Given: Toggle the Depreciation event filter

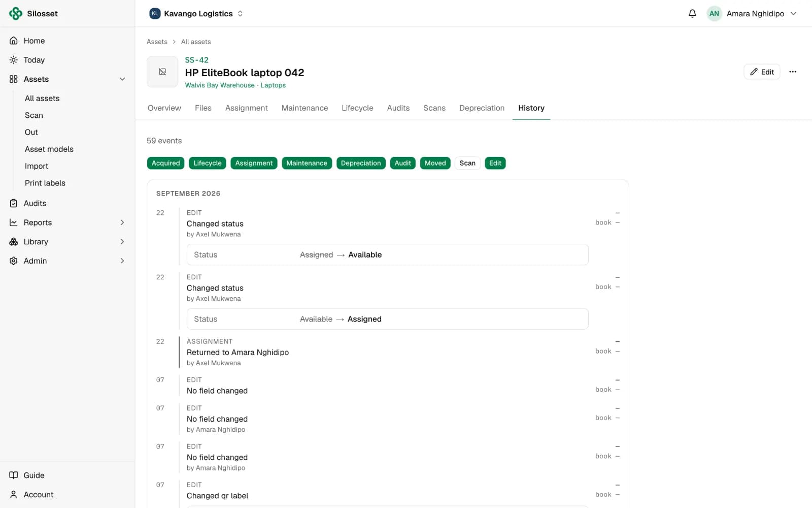Looking at the screenshot, I should (x=361, y=163).
